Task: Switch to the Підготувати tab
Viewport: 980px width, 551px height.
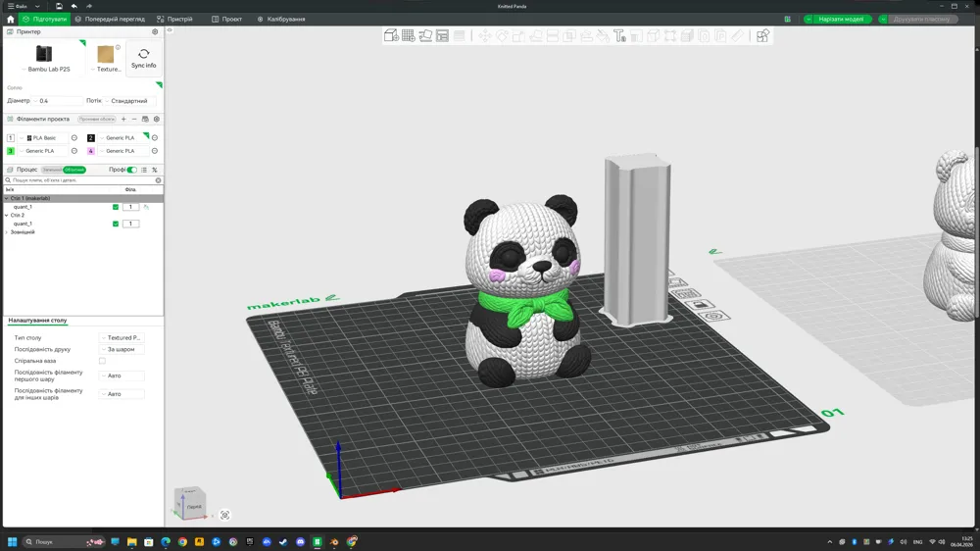Action: [x=44, y=20]
